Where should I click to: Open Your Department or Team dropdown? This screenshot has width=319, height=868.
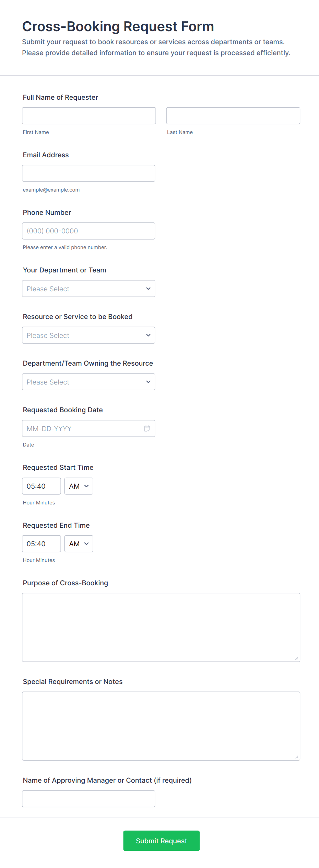(88, 289)
